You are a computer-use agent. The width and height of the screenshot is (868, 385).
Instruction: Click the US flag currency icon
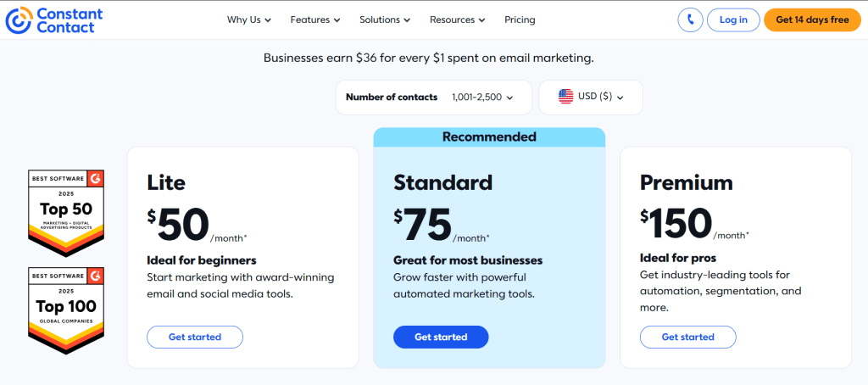tap(565, 97)
